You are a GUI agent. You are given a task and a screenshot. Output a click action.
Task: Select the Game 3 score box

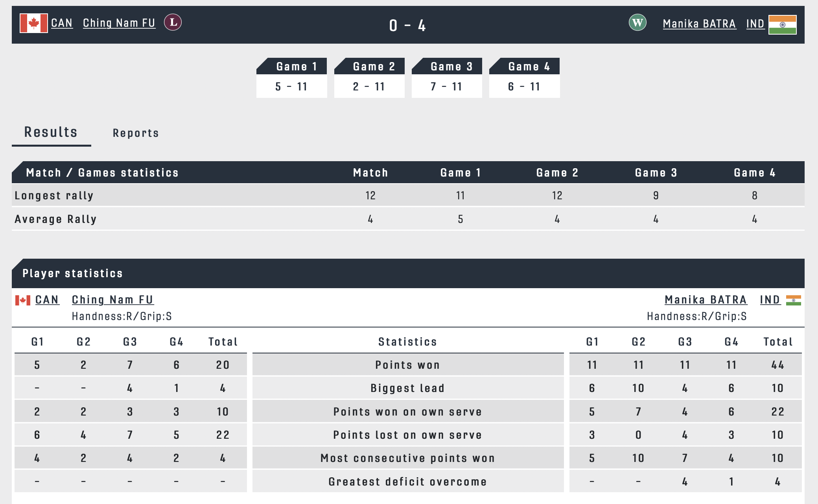pyautogui.click(x=447, y=78)
